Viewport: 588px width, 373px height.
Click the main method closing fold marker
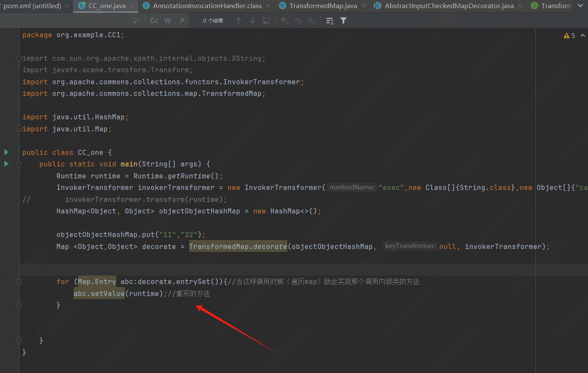pos(19,340)
